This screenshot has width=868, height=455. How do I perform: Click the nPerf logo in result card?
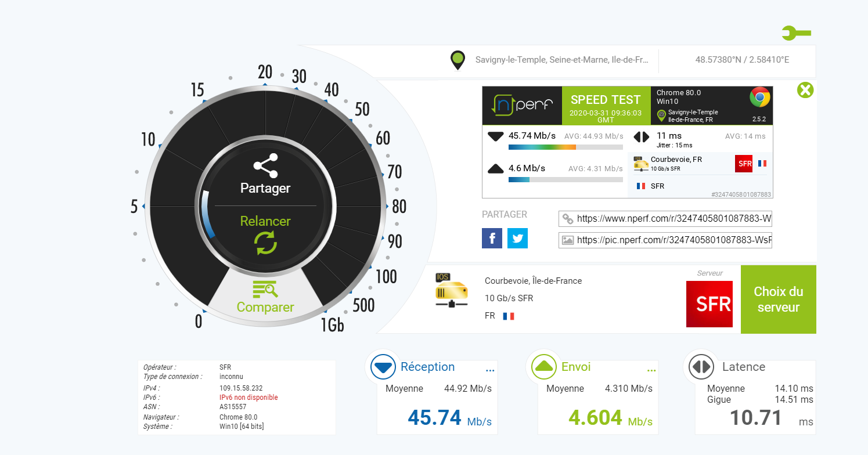click(522, 106)
